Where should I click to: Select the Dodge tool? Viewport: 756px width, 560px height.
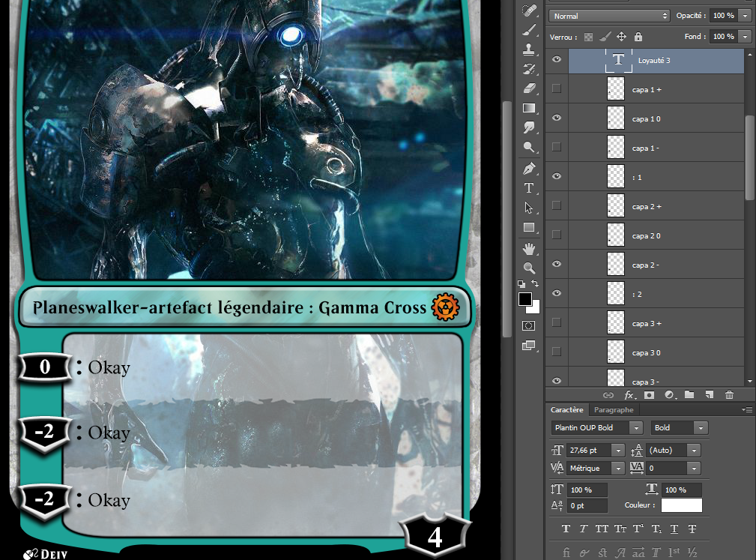click(x=530, y=147)
